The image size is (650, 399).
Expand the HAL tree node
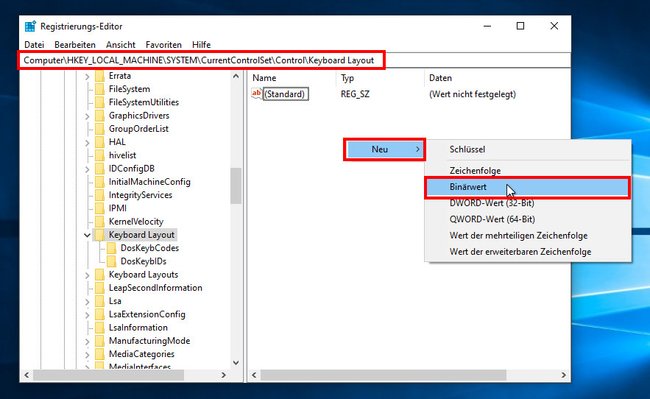[87, 143]
